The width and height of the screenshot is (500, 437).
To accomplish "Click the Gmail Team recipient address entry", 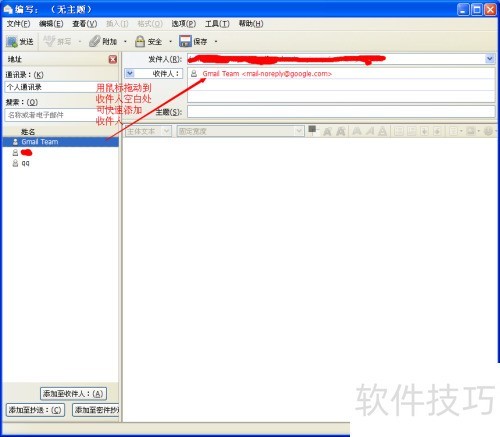I will [267, 74].
